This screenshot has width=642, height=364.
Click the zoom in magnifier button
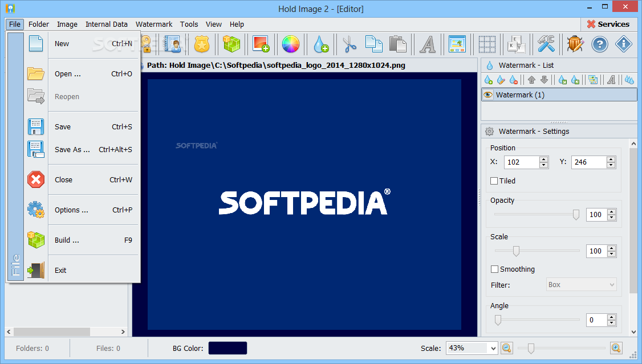point(616,348)
